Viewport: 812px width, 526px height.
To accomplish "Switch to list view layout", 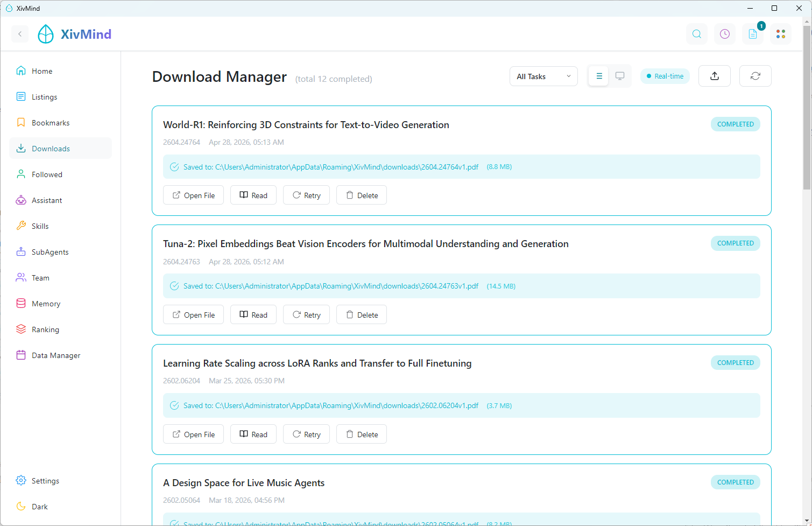I will click(x=599, y=76).
